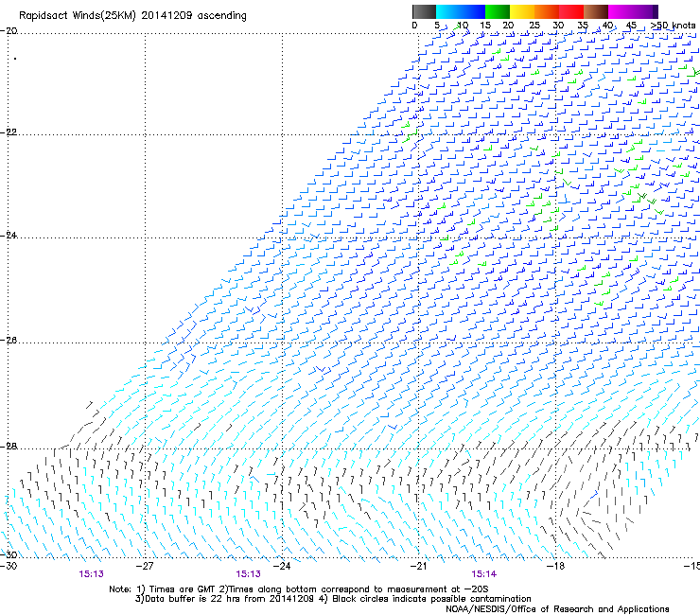Click the '-22' latitude axis label

point(9,132)
